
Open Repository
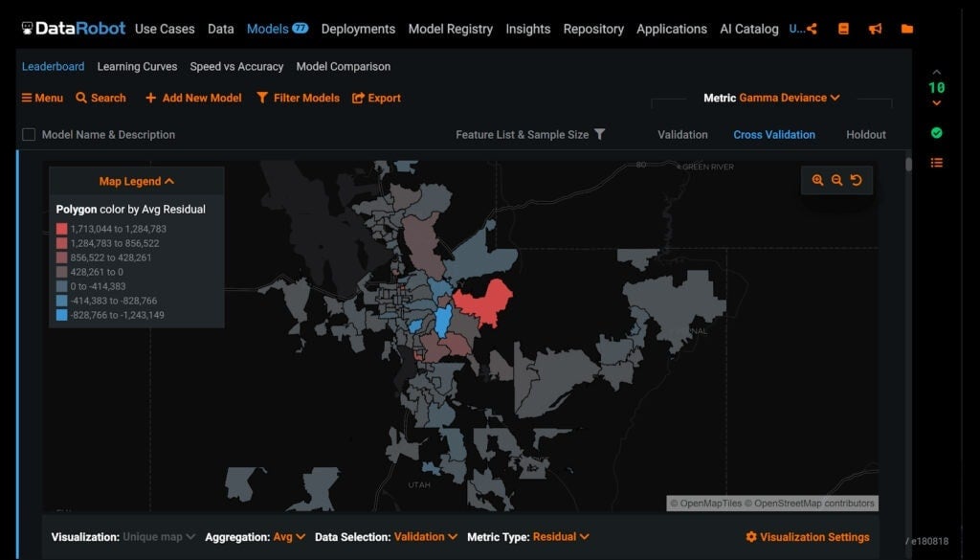click(593, 29)
